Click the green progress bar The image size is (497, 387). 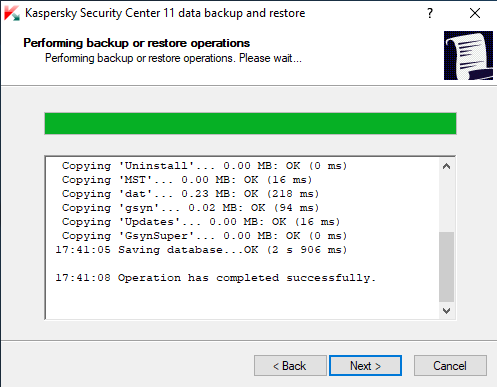tap(250, 124)
